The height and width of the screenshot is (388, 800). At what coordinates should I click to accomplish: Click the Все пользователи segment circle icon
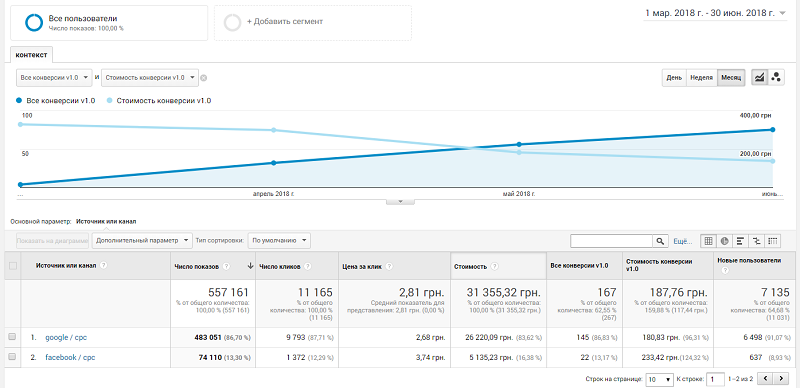click(35, 22)
